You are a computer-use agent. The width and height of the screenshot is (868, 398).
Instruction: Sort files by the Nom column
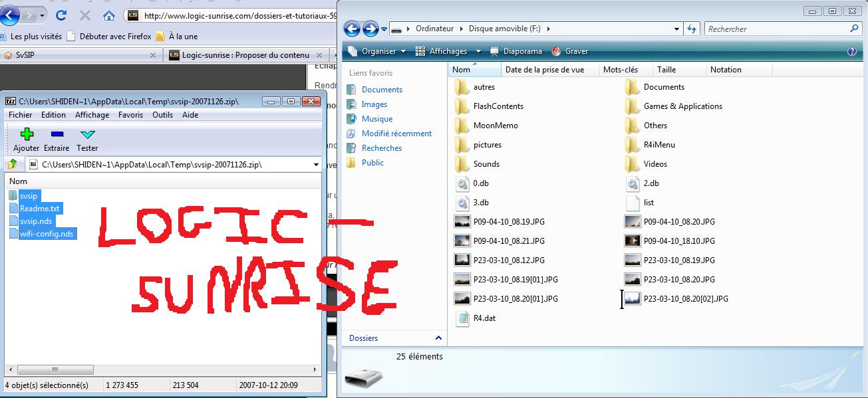coord(475,70)
